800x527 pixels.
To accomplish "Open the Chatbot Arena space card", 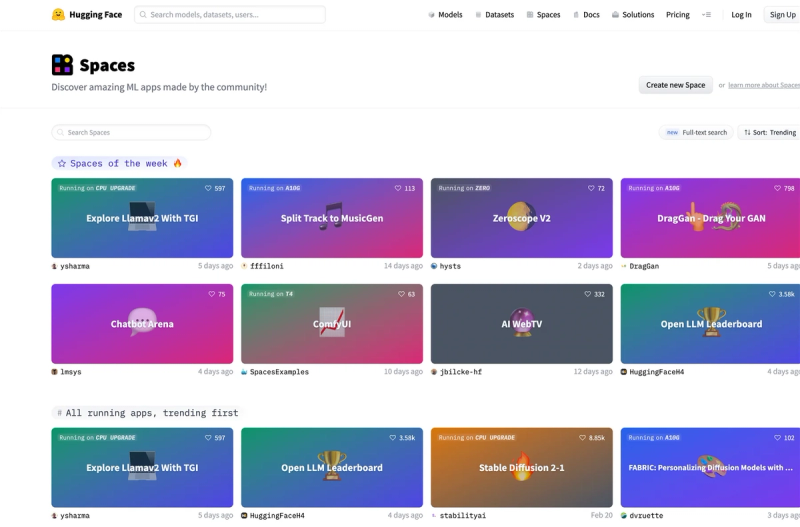I will (142, 324).
